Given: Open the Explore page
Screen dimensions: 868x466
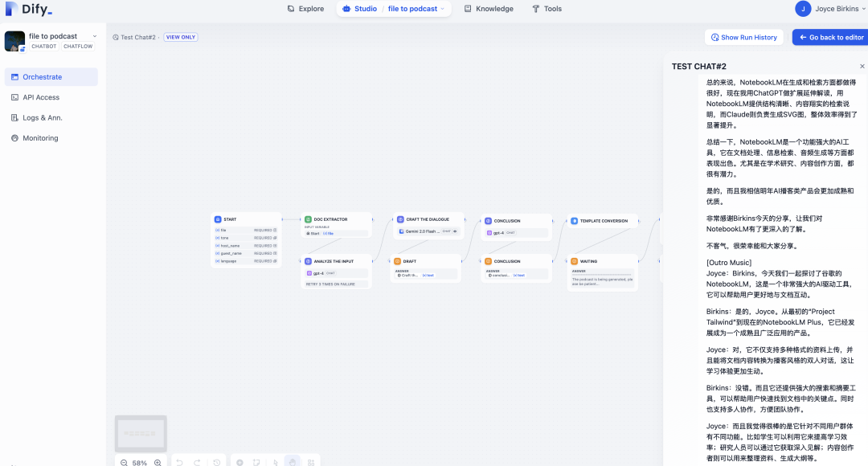Looking at the screenshot, I should pos(305,9).
